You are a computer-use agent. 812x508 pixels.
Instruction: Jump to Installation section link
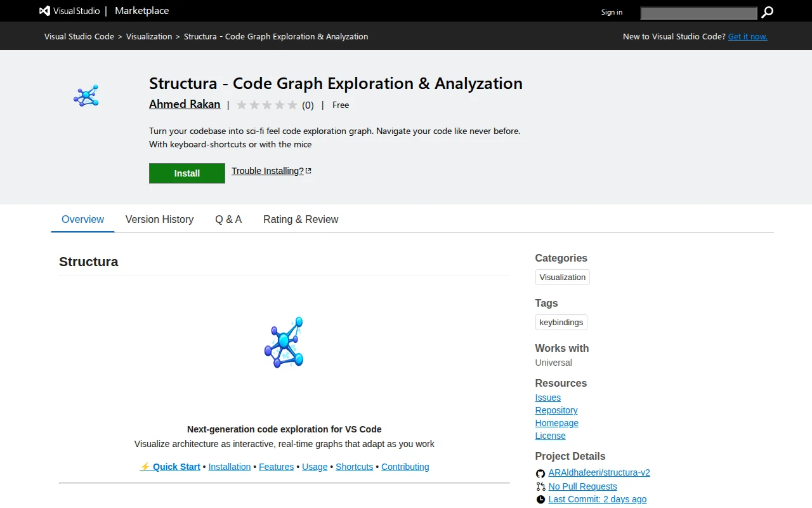tap(230, 467)
